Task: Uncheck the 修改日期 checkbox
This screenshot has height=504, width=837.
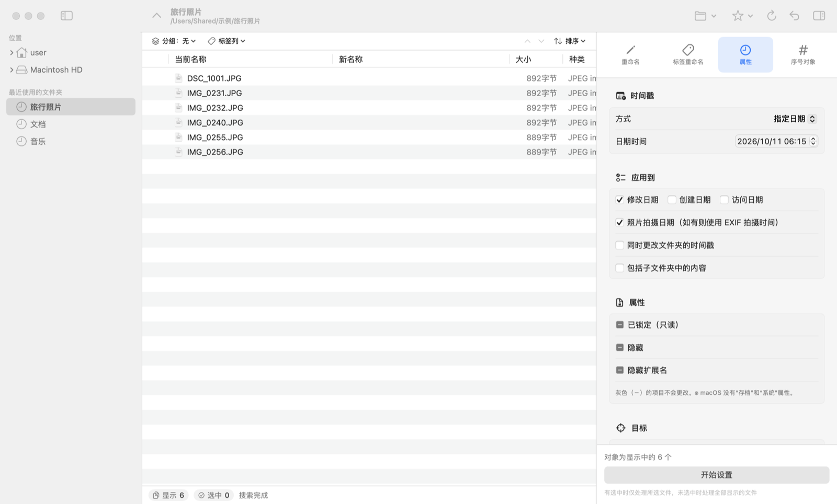Action: point(620,200)
